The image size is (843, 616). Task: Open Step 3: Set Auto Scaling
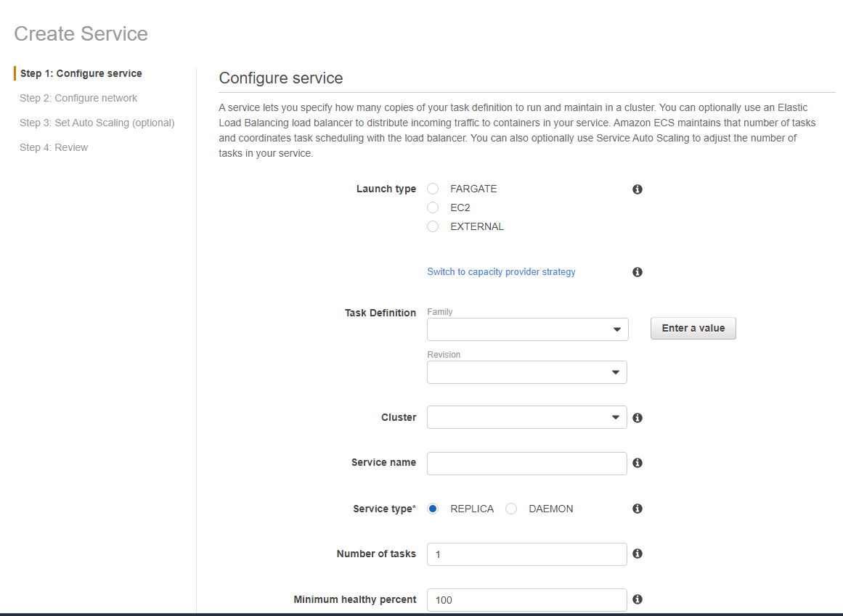click(x=97, y=123)
